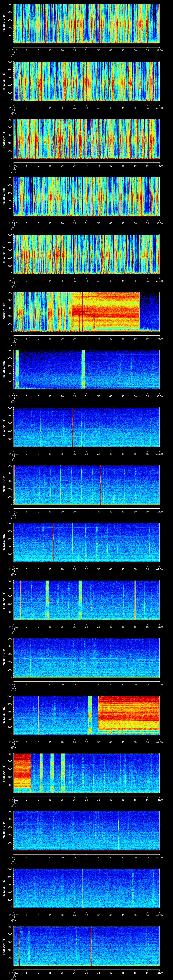Image resolution: width=173 pixels, height=980 pixels.
Task: Click the red vertical line in the 11:40 panel
Action: click(x=54, y=542)
